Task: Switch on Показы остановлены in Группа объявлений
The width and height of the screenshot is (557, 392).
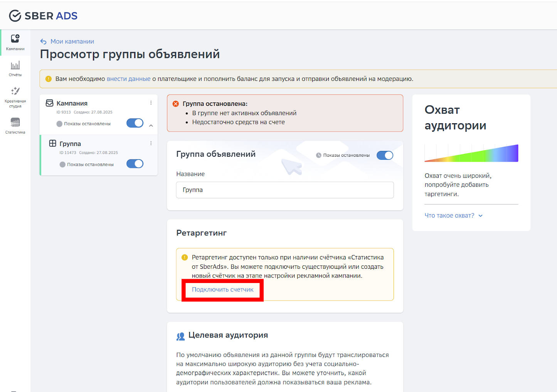Action: pos(385,155)
